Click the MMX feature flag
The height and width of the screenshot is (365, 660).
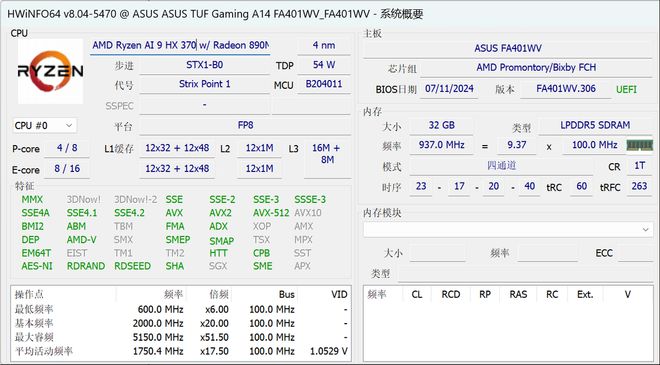coord(32,200)
